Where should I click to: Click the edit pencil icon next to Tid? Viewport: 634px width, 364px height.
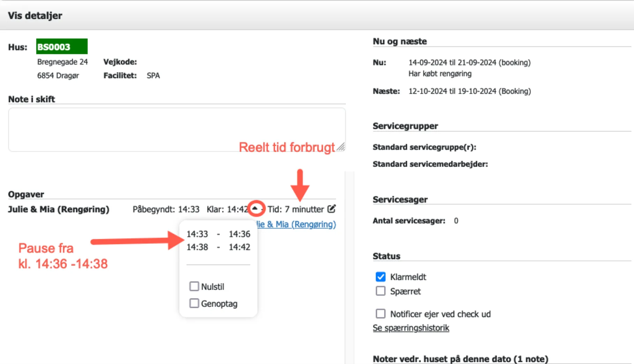click(332, 209)
